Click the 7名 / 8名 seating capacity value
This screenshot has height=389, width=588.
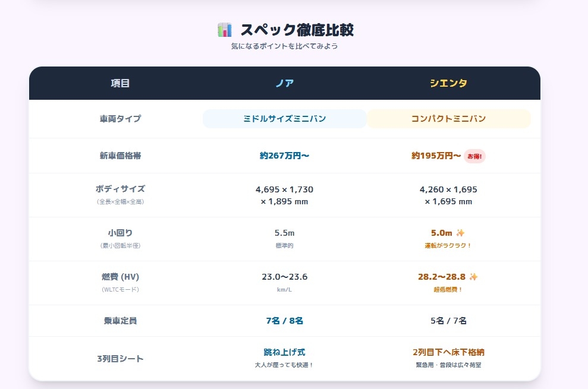click(285, 321)
